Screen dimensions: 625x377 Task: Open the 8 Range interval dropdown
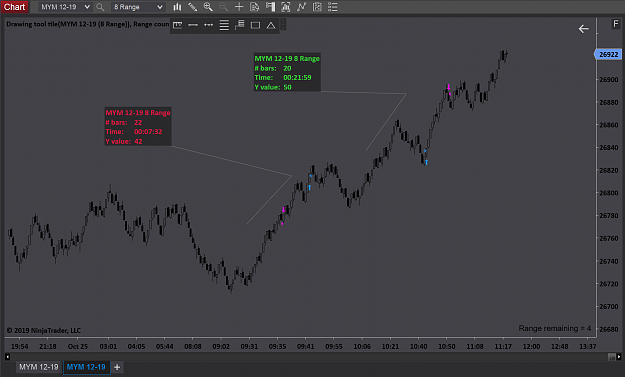point(138,7)
